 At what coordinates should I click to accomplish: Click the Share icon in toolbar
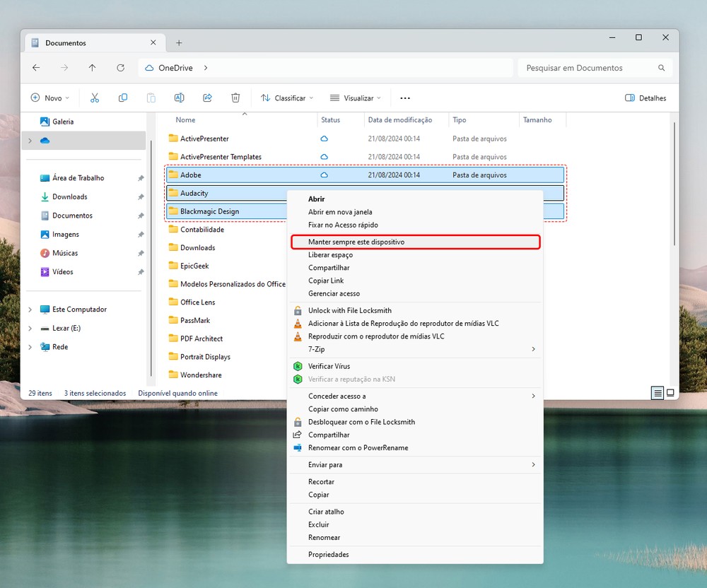pyautogui.click(x=208, y=98)
